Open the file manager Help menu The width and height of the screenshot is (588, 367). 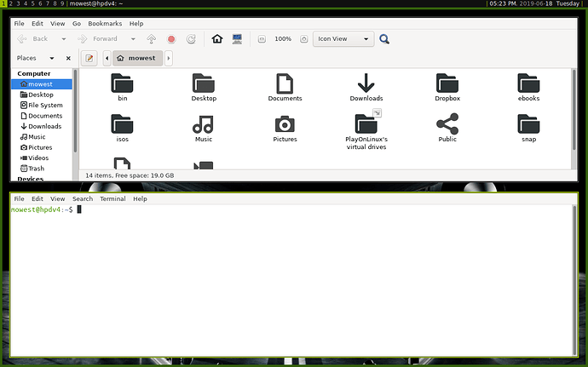pyautogui.click(x=136, y=23)
